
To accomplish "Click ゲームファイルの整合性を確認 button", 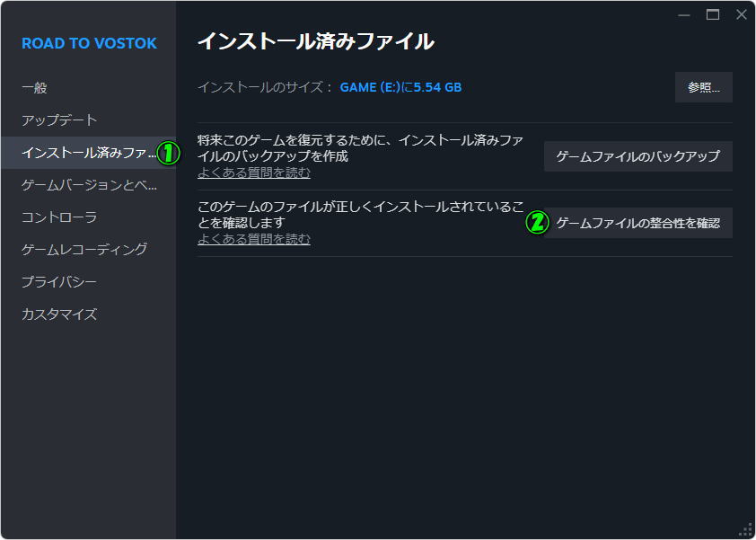I will tap(637, 223).
